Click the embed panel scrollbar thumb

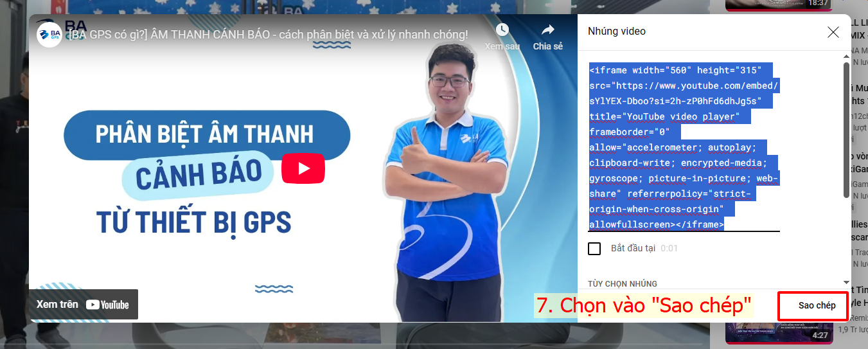click(846, 130)
